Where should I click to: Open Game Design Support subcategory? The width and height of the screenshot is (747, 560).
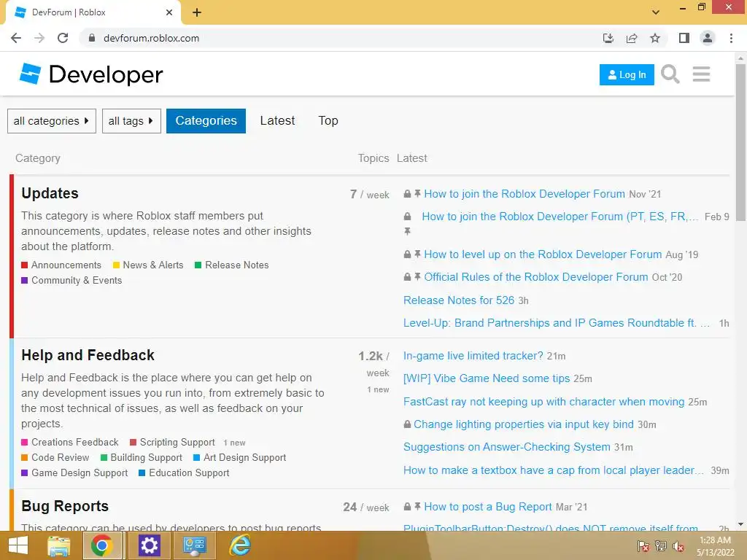click(80, 472)
